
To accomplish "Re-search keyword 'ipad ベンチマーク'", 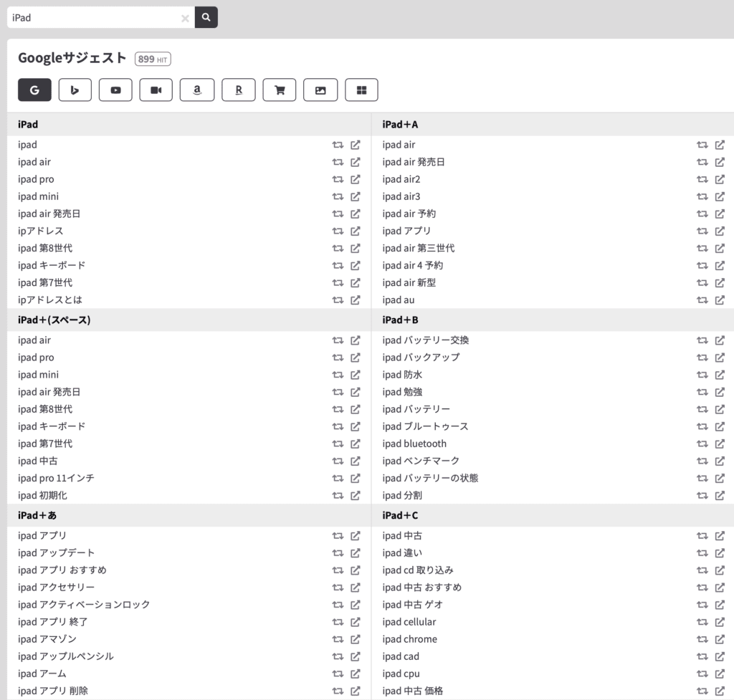I will [x=702, y=461].
